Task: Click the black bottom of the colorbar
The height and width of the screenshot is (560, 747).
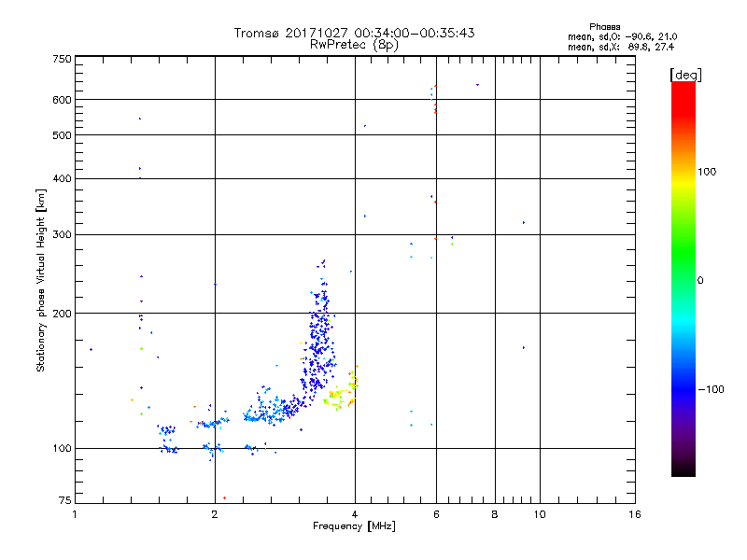Action: click(684, 469)
